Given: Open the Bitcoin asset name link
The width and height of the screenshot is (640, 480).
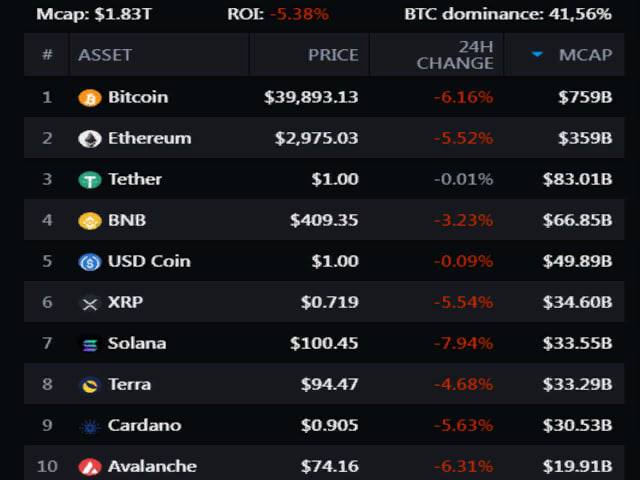Looking at the screenshot, I should click(x=138, y=98).
